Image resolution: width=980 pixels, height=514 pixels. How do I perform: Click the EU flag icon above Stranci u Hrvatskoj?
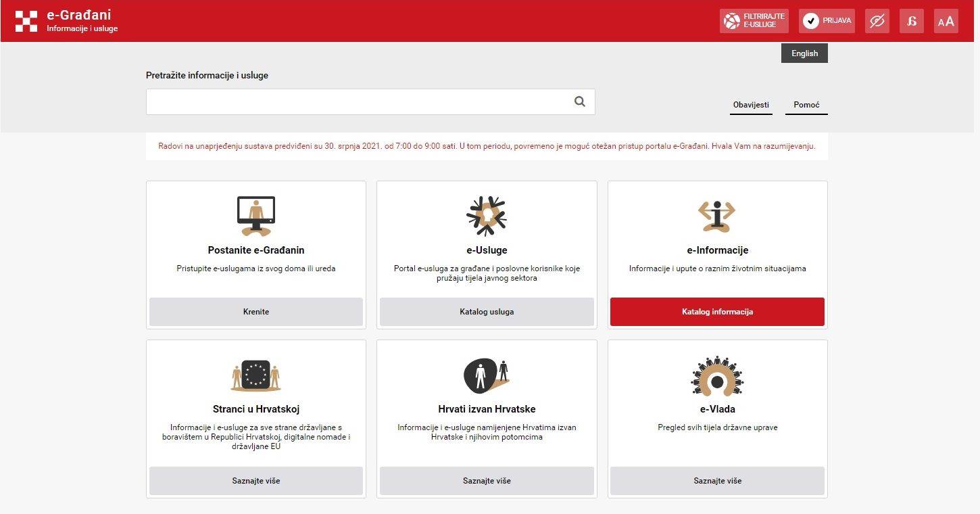[255, 373]
